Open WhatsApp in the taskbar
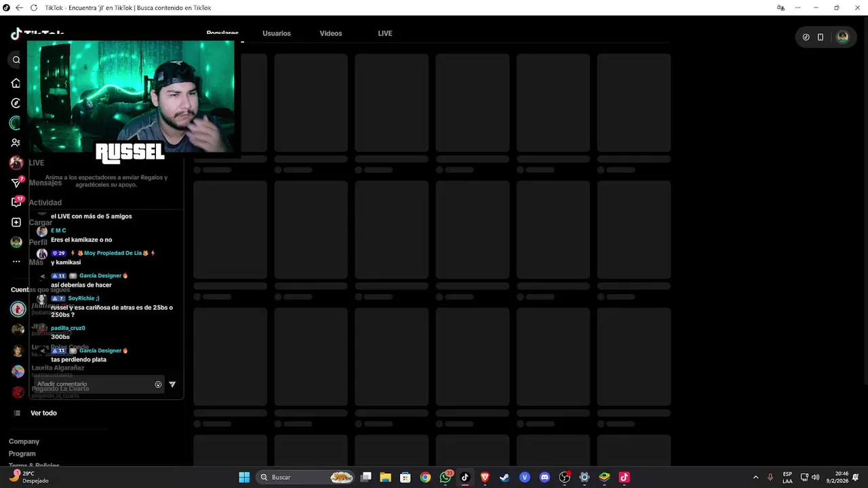Screen dimensions: 868x488 pyautogui.click(x=446, y=477)
